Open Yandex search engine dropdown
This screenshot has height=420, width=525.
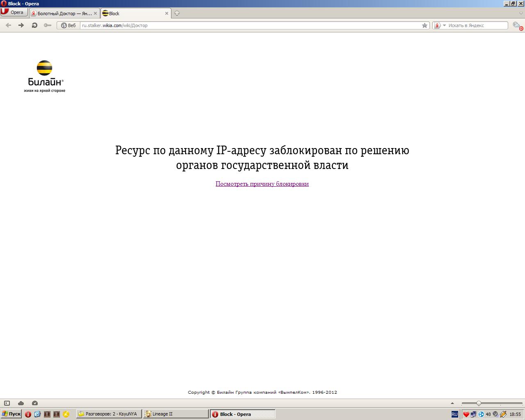(x=440, y=25)
